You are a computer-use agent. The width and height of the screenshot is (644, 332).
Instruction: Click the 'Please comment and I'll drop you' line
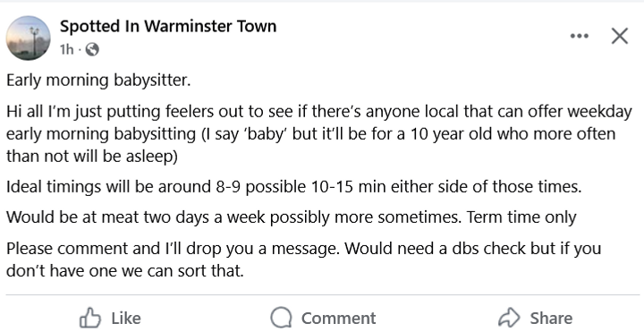coord(303,260)
